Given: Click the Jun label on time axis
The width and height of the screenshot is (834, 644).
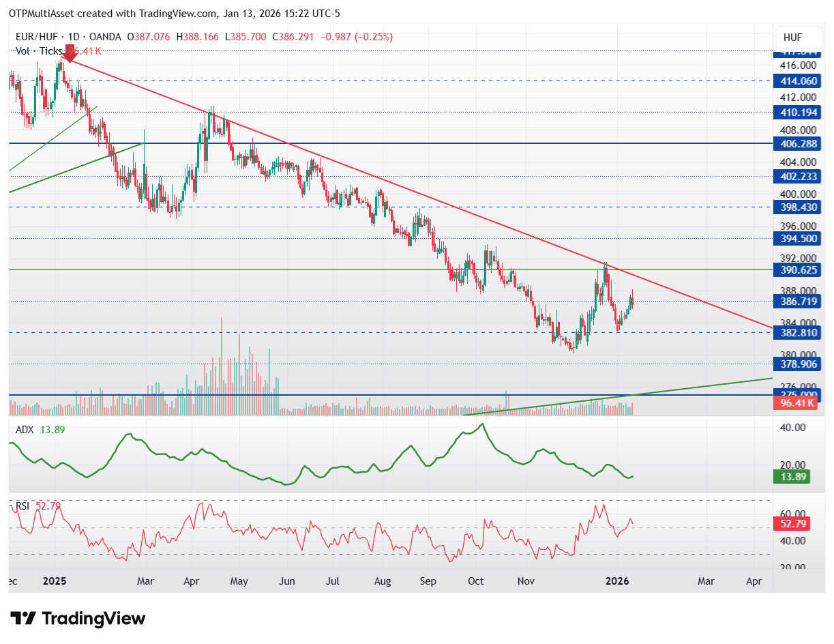Looking at the screenshot, I should click(287, 581).
